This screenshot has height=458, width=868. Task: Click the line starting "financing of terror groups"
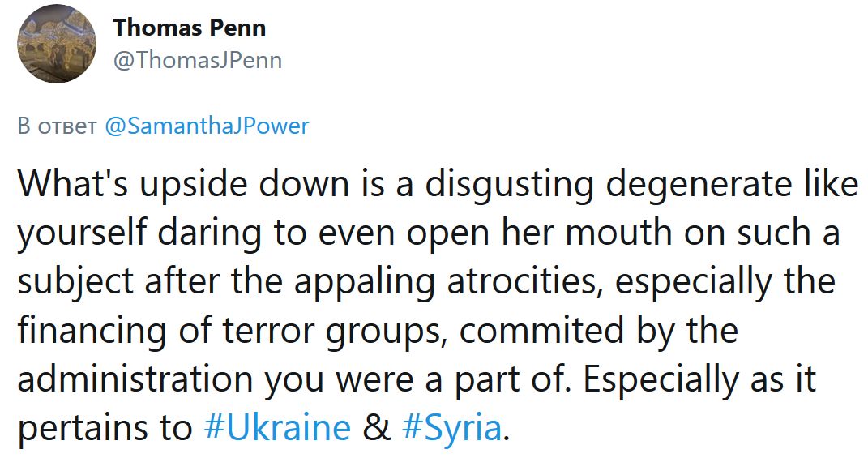pyautogui.click(x=378, y=331)
